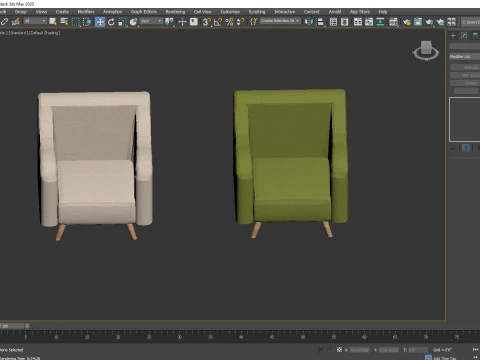Open the Help menu

click(x=383, y=12)
